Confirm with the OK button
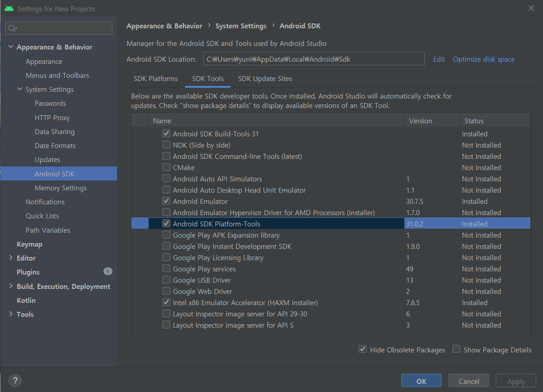Screen dimensions: 543x392 click(421, 381)
